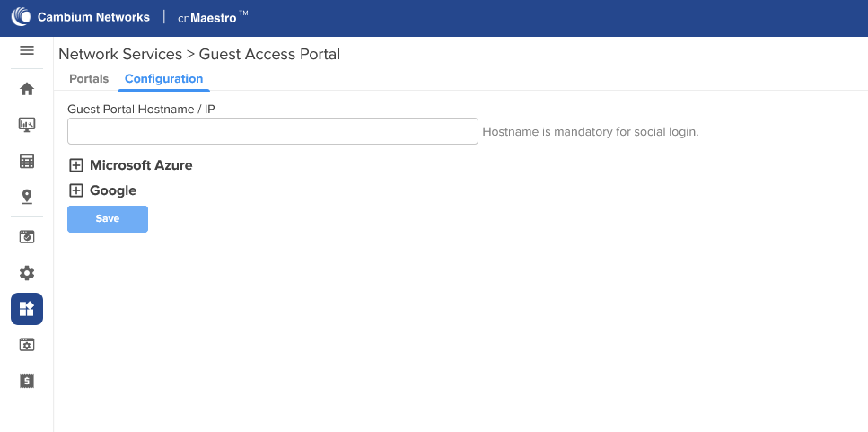Open the hamburger navigation menu
868x432 pixels.
click(x=27, y=50)
